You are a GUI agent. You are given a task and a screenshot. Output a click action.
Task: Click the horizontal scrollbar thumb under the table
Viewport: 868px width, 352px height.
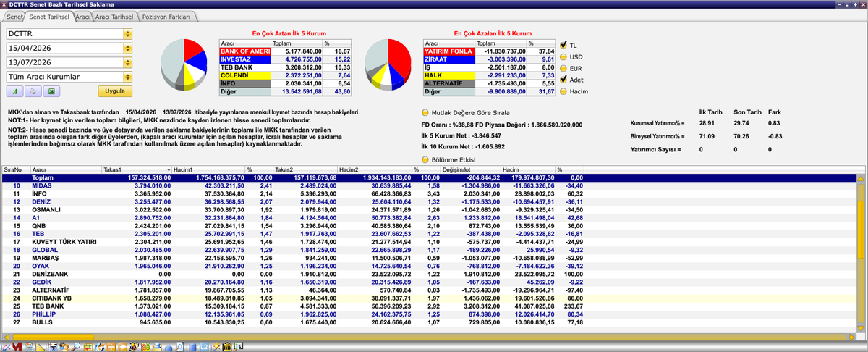pos(54,337)
